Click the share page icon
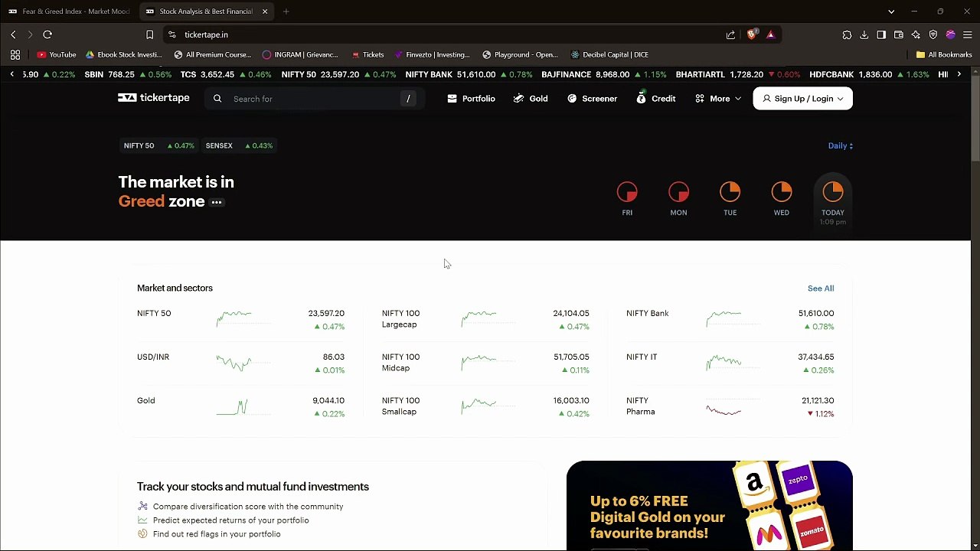Screen dimensions: 980x551 730,34
